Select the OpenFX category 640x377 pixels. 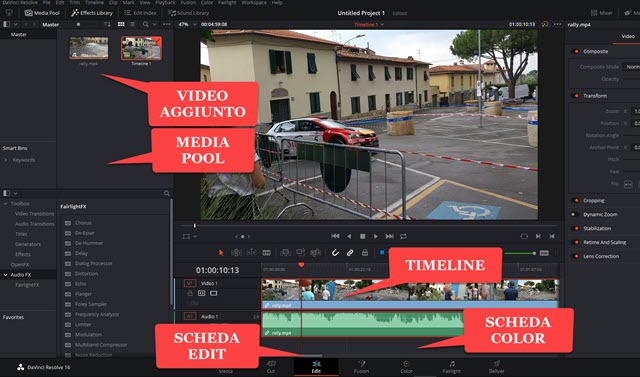(x=20, y=265)
